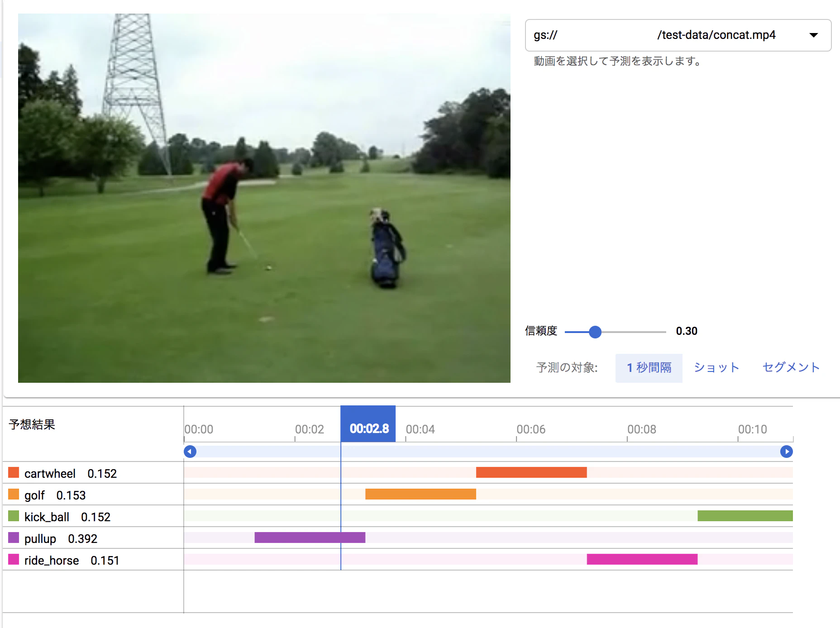Select the golf 0.153 label
Viewport: 840px width, 628px height.
[x=55, y=495]
